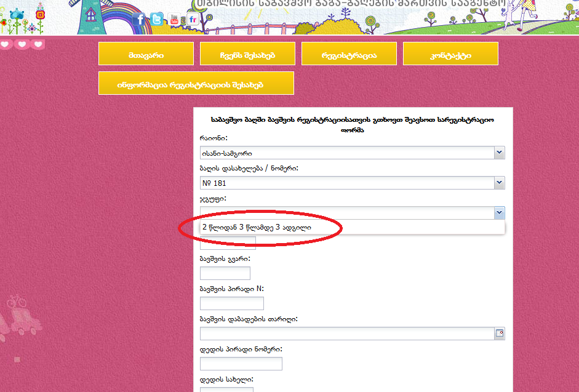Click the ბავშვის გვარი: label
The image size is (579, 392).
click(225, 259)
